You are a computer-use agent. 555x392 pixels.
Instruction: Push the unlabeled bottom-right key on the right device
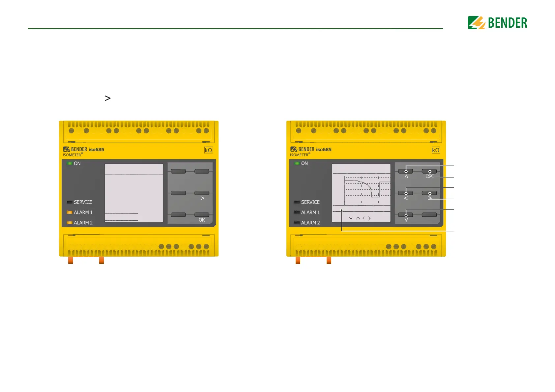tap(429, 215)
